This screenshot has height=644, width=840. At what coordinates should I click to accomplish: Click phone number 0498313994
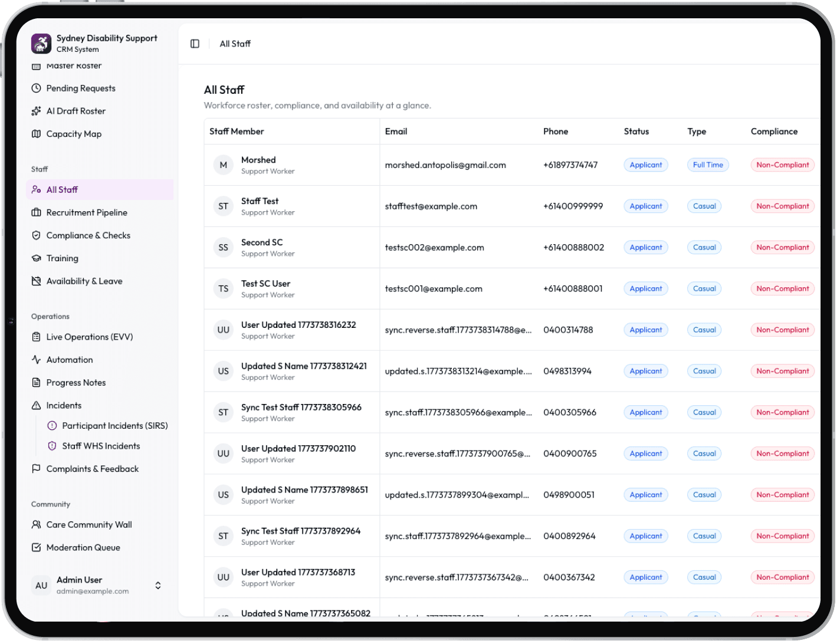tap(567, 372)
